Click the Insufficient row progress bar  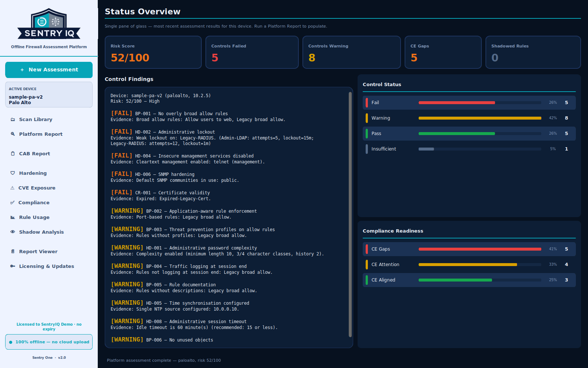click(x=480, y=149)
